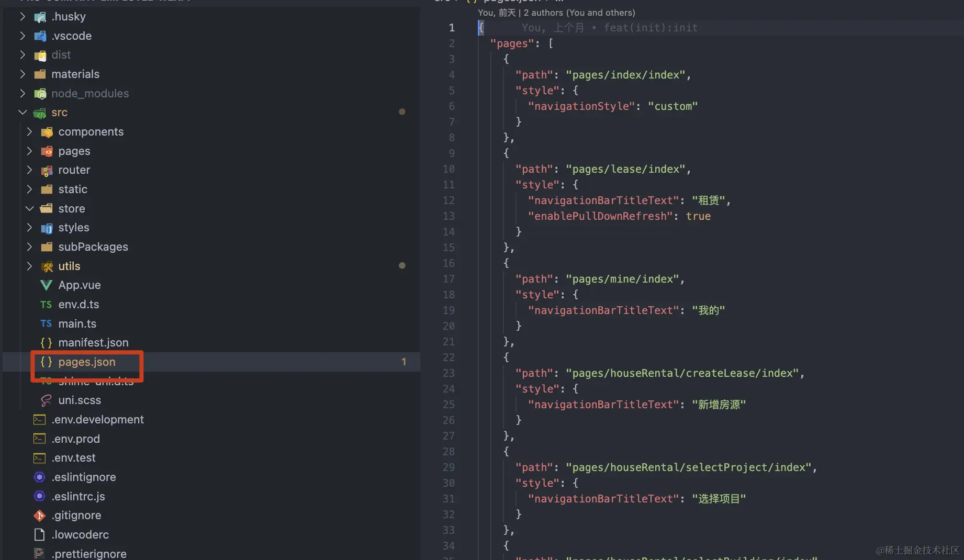964x560 pixels.
Task: Click the braces icon beside pages.json
Action: pos(46,362)
